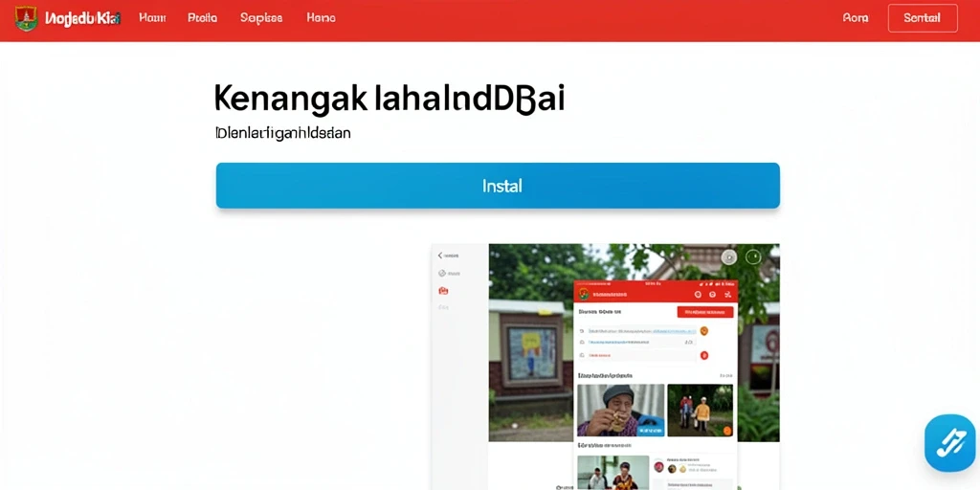Click the red badge icon beside the list row
The image size is (980, 490).
[x=703, y=355]
